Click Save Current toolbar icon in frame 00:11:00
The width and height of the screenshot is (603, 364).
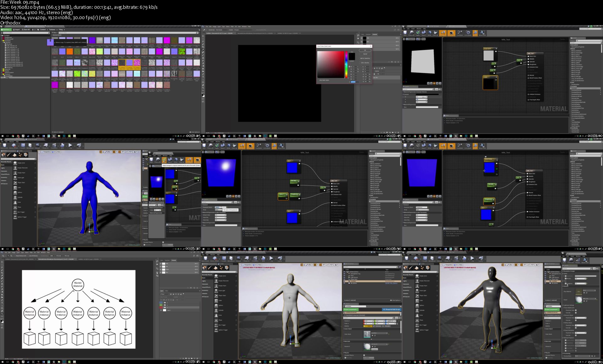tap(205, 259)
